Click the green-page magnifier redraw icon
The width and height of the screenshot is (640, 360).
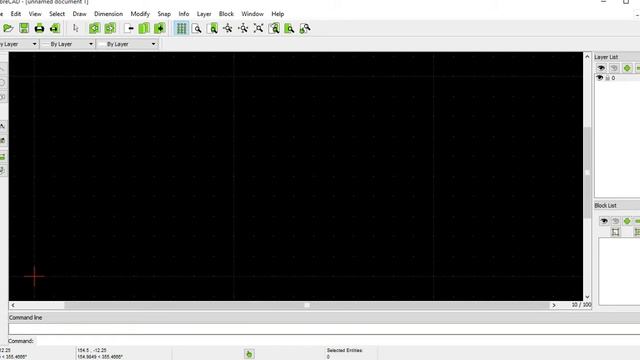pos(213,28)
